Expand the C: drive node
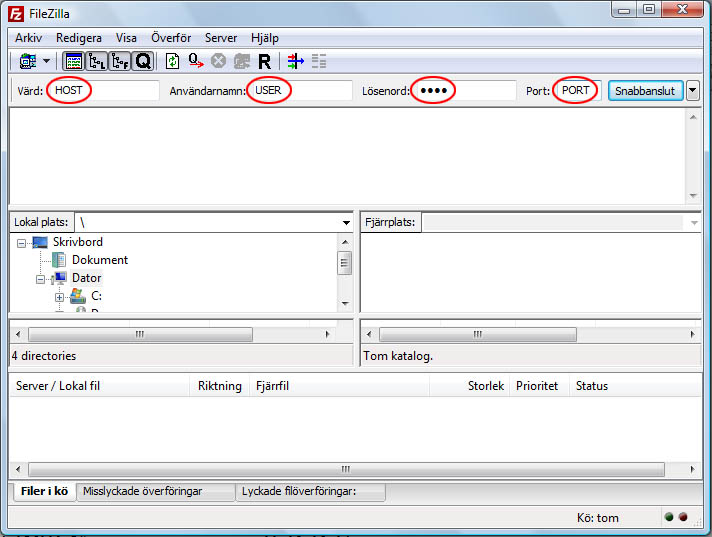 [59, 297]
